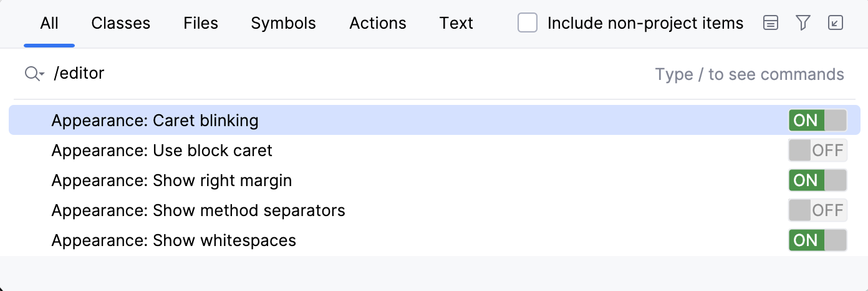The image size is (868, 291).
Task: Go to the Actions tab
Action: (x=378, y=24)
